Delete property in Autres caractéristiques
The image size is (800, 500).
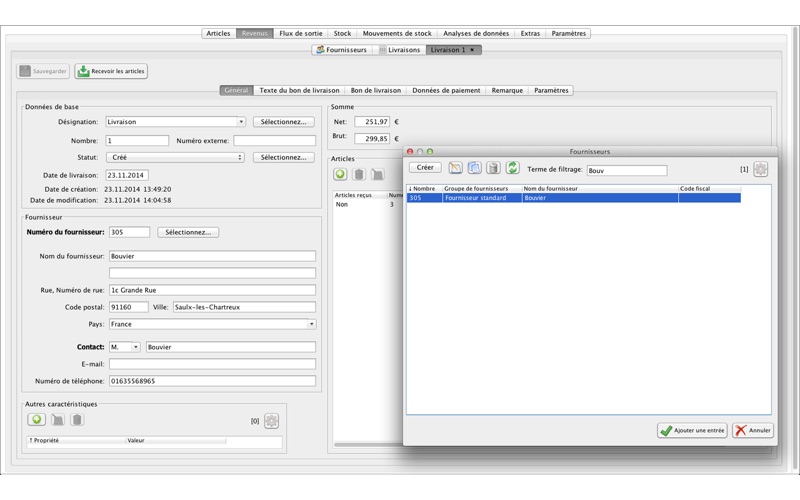[77, 419]
